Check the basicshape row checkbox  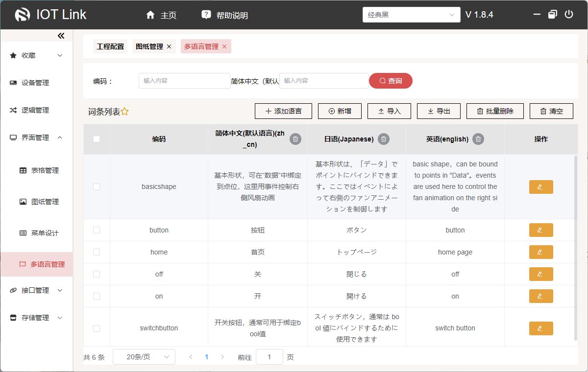point(97,187)
